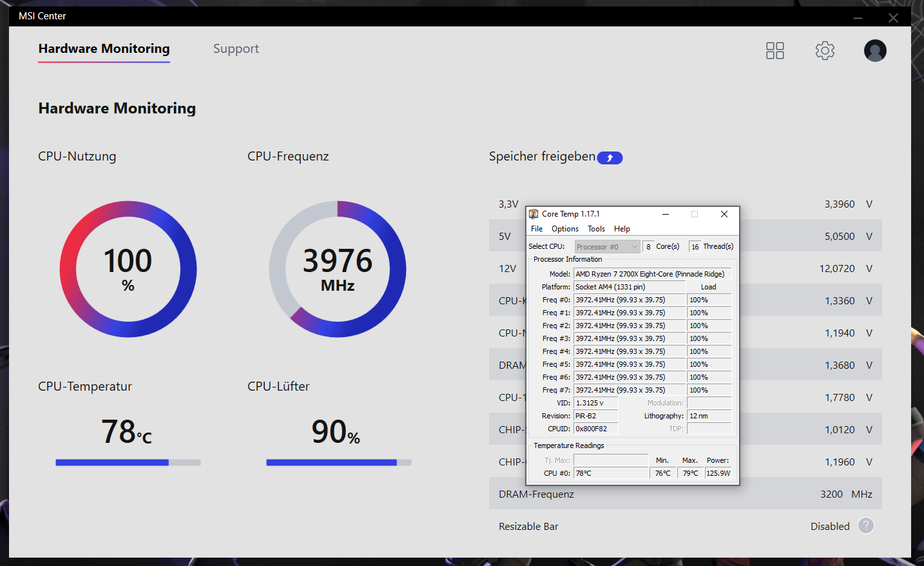Click the Model field showing AMD Ryzen 7 2700X

tap(653, 274)
